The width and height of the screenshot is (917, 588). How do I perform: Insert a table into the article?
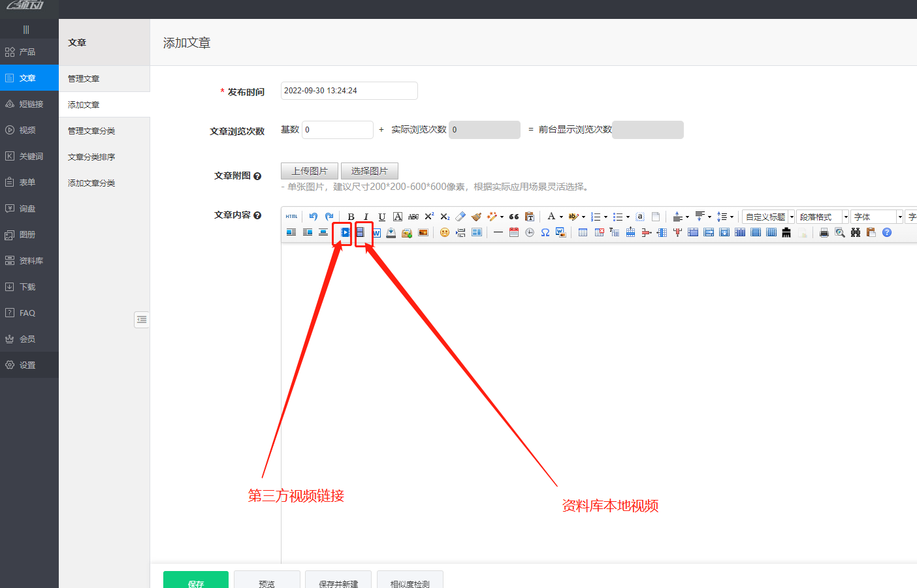coord(582,232)
